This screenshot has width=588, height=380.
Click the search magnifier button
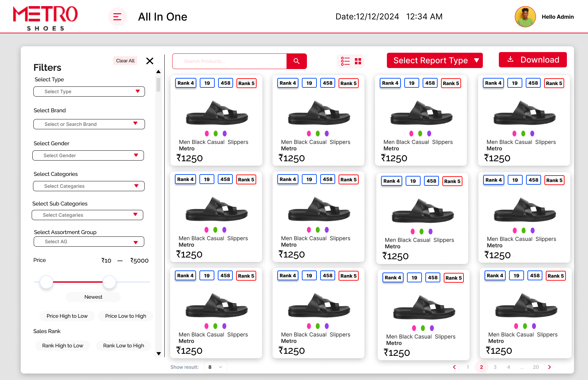click(296, 61)
